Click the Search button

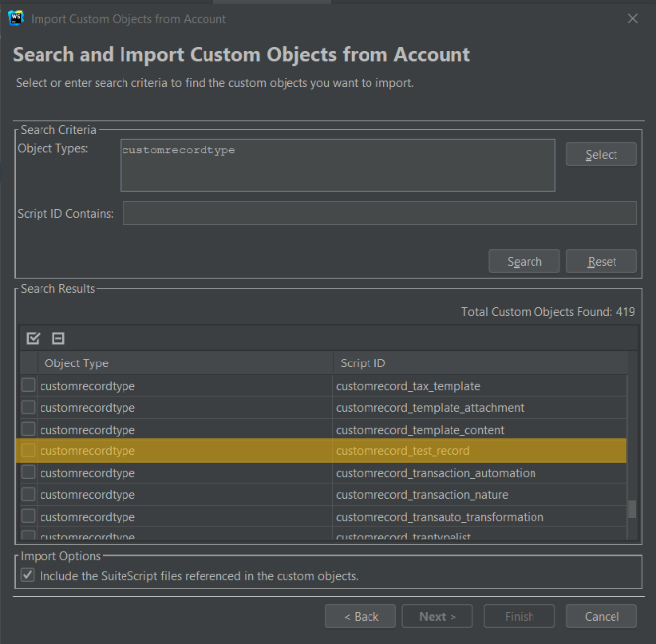pyautogui.click(x=525, y=261)
